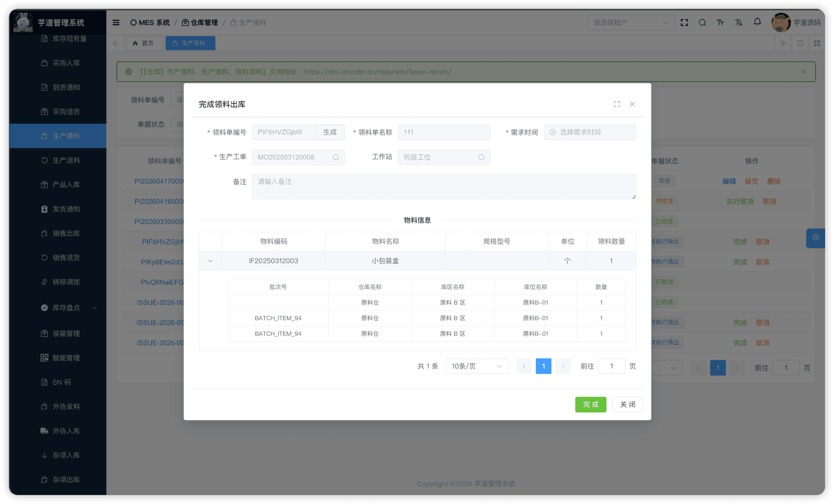Collapse the IF20250312003 material row
Screen dimensions: 834x504
click(x=210, y=261)
